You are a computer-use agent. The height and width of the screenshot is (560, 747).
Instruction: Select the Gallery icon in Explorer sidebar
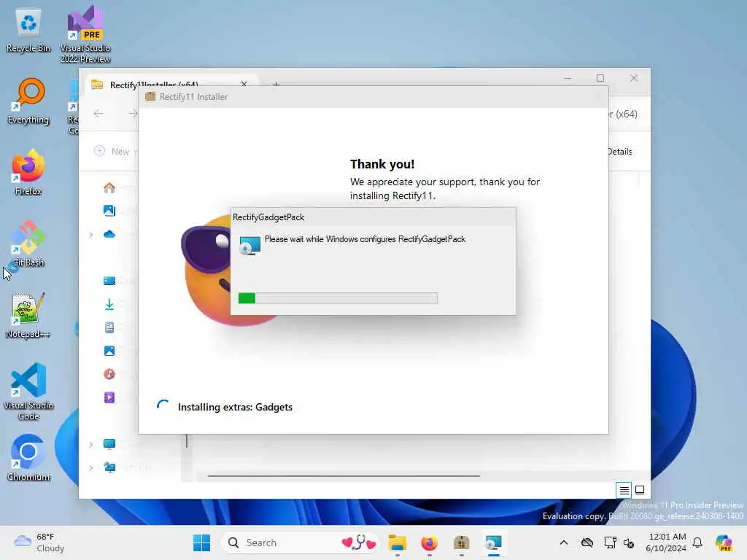(x=109, y=211)
